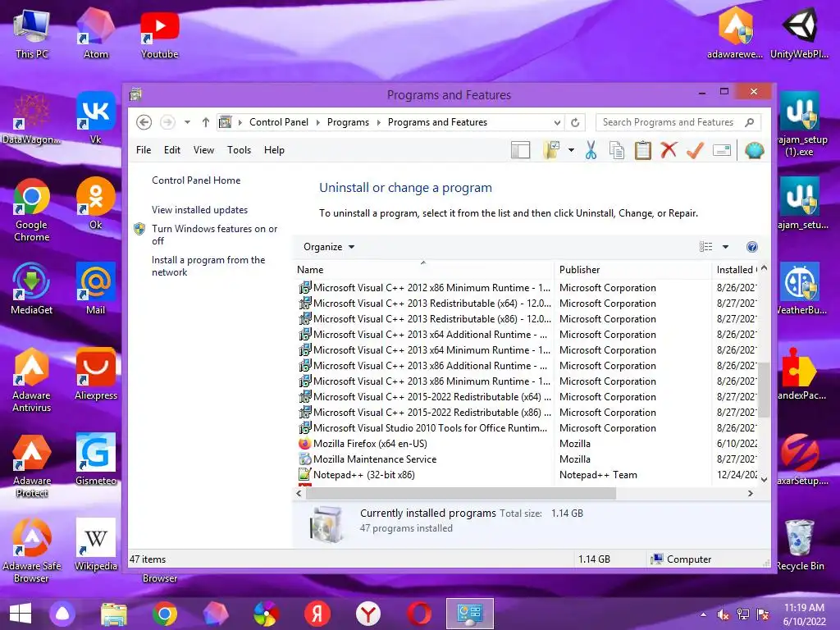The image size is (840, 630).
Task: Select Microsoft Visual Studio 2010 Tools row
Action: tap(527, 428)
